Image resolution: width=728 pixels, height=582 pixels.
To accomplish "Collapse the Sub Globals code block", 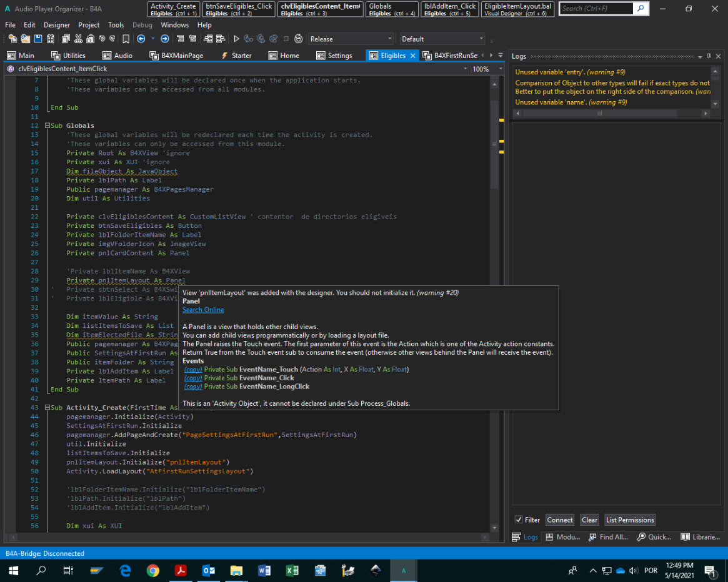I will click(47, 126).
